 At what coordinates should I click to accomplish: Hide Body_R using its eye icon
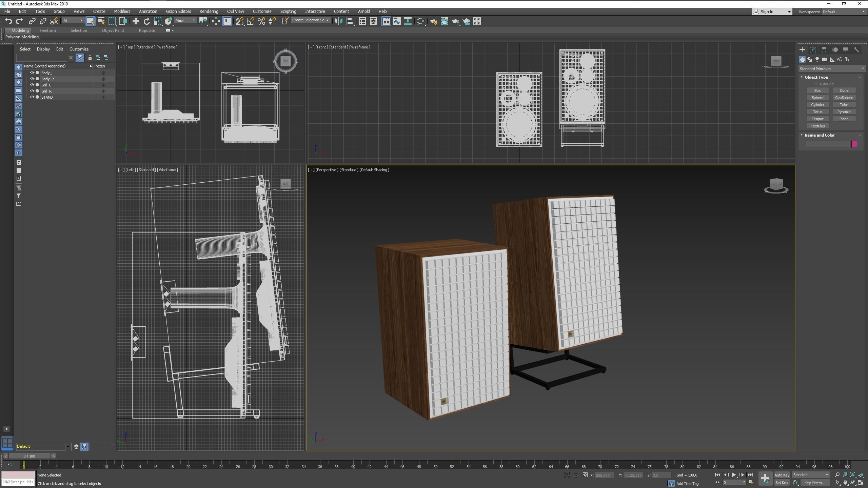click(32, 79)
